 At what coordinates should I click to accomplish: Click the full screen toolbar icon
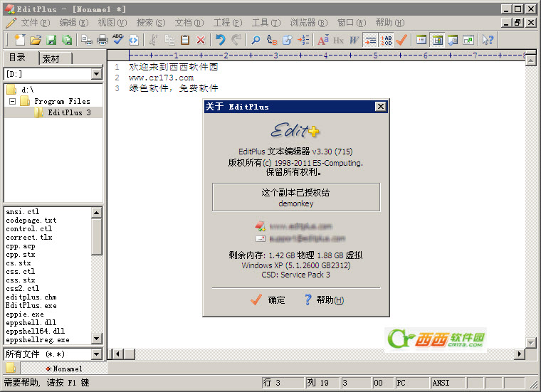point(468,40)
